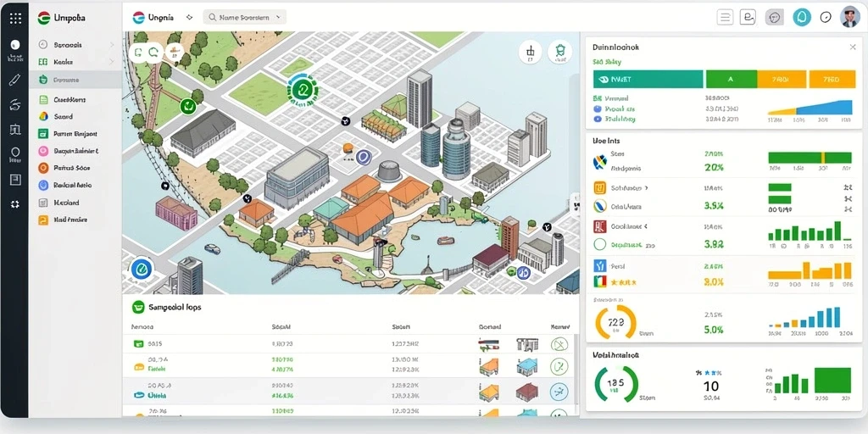Screen dimensions: 868x434
Task: Toggle the blue circular icon in third row
Action: pos(559,392)
